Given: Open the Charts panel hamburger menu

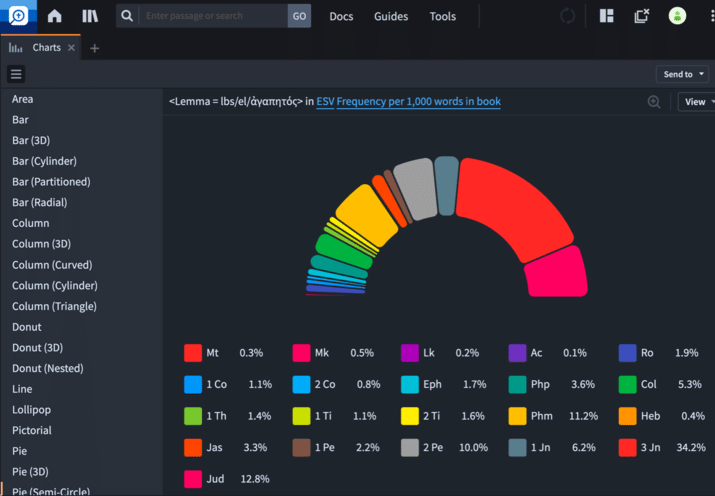Looking at the screenshot, I should [x=16, y=74].
